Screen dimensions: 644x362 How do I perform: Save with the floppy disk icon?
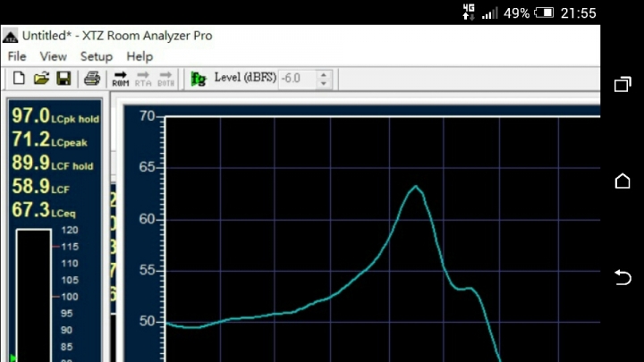[64, 78]
